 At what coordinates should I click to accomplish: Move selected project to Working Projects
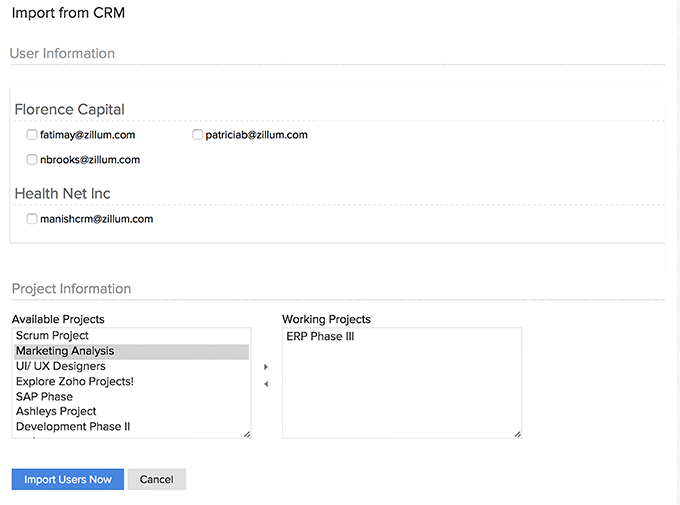click(x=266, y=367)
